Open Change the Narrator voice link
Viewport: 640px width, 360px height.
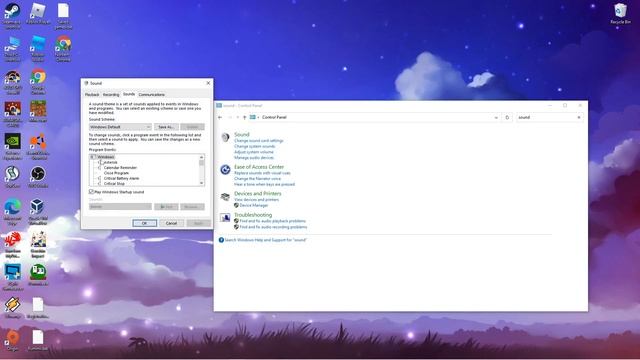[x=258, y=179]
